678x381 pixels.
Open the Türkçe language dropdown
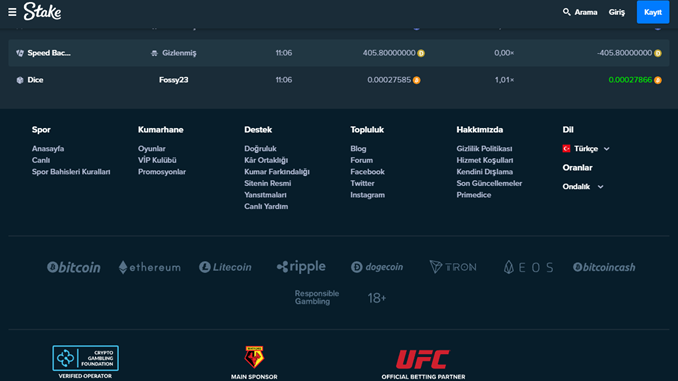(586, 149)
